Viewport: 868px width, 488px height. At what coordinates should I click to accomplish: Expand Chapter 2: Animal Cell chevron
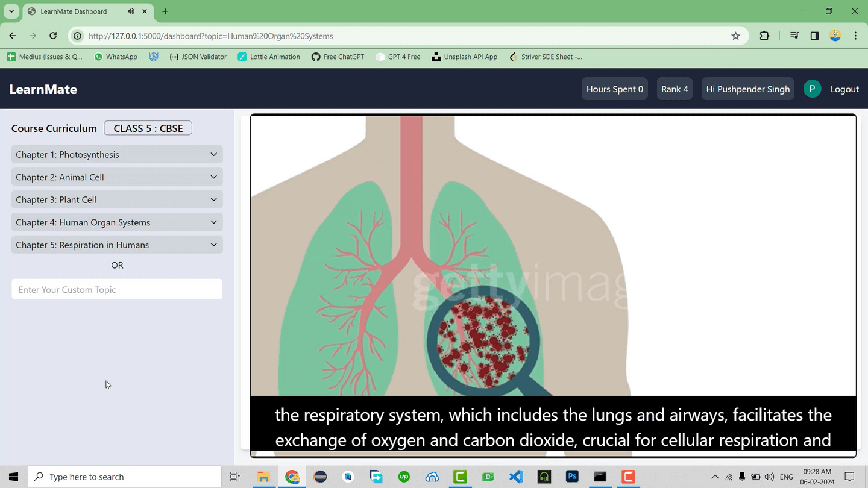213,177
